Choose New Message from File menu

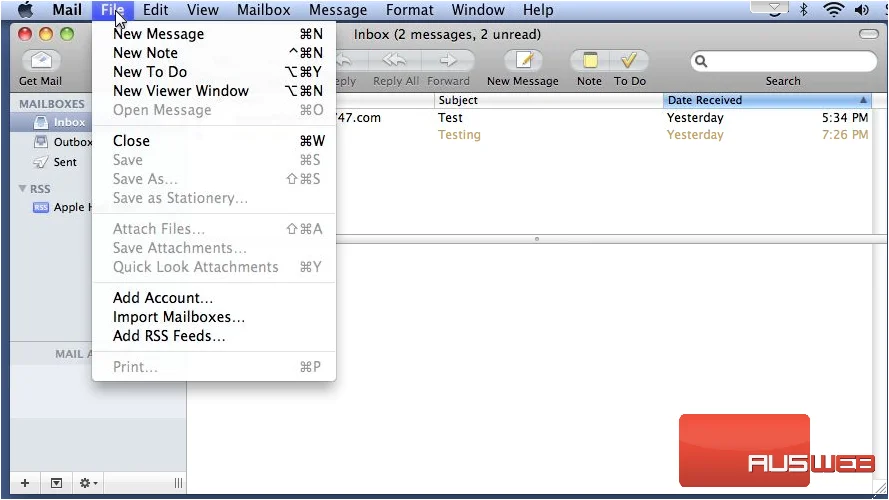[x=214, y=34]
